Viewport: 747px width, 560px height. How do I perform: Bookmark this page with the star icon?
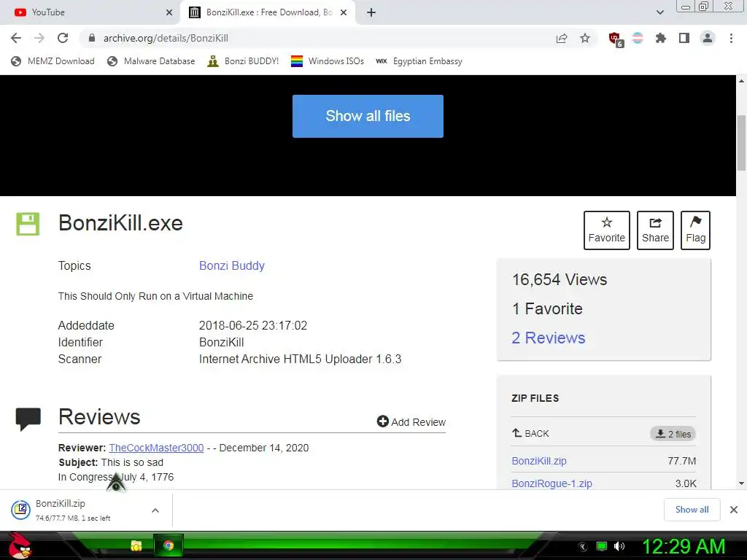pos(585,38)
